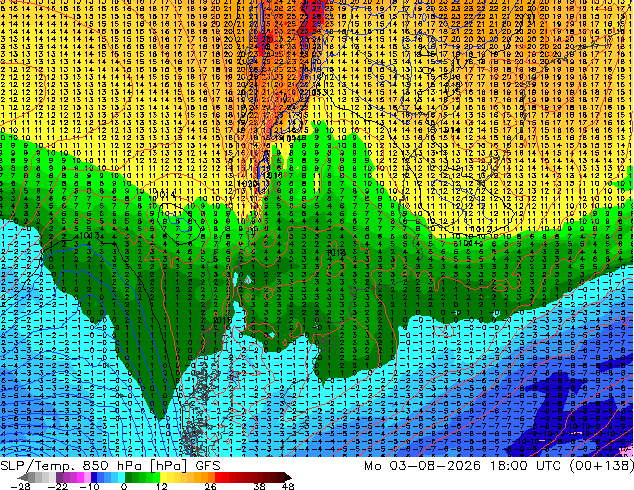Screen dimensions: 634x490
Task: Click the left arrow end of color bar
Action: click(22, 477)
